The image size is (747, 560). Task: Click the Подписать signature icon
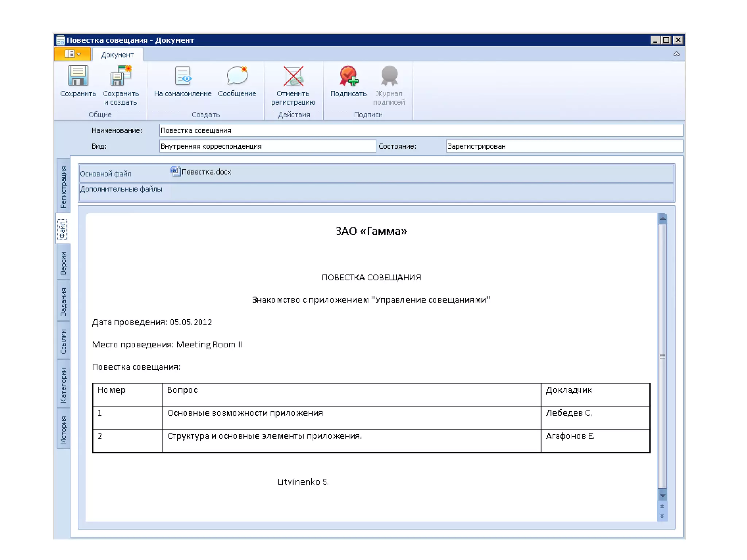(348, 76)
